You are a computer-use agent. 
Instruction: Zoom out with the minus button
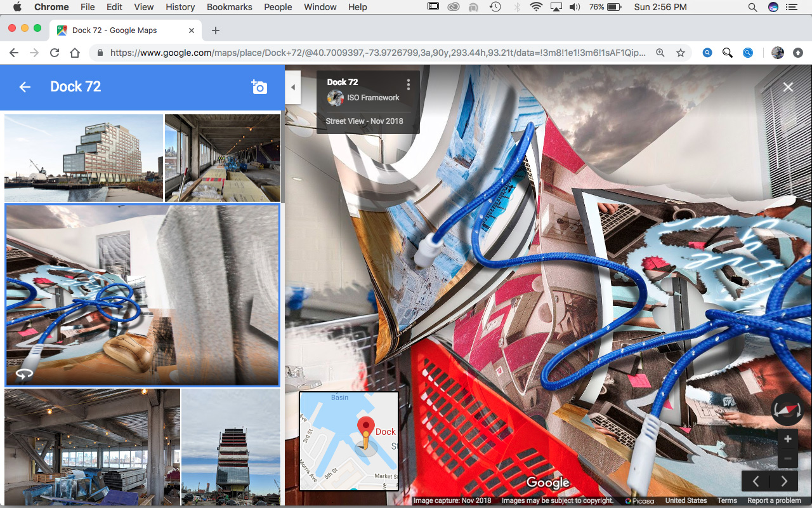point(787,458)
